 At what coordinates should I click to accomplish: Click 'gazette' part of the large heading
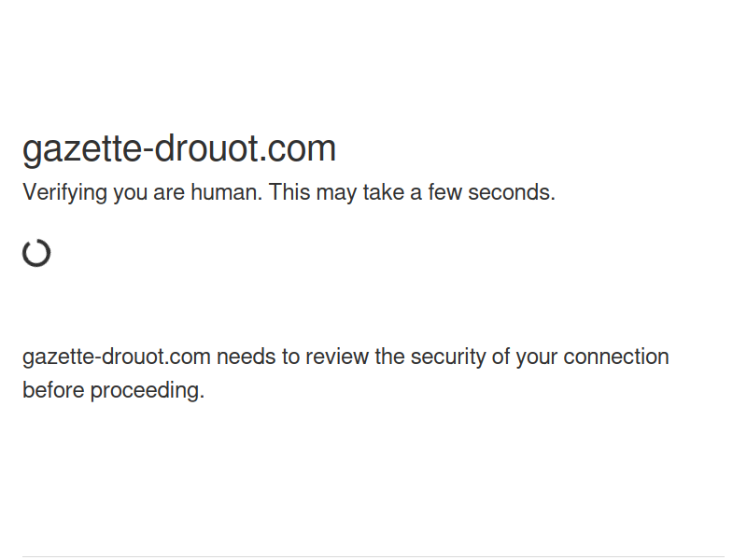[x=82, y=148]
